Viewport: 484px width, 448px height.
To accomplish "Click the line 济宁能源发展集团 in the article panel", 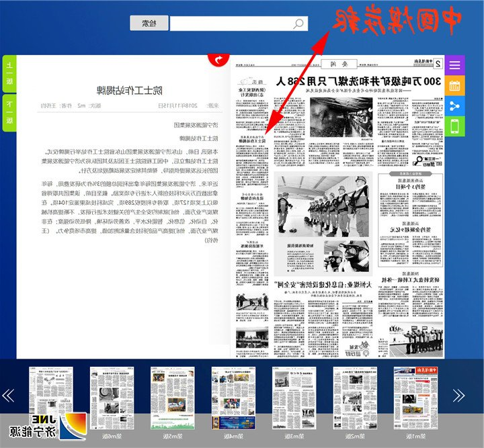I will (196, 125).
